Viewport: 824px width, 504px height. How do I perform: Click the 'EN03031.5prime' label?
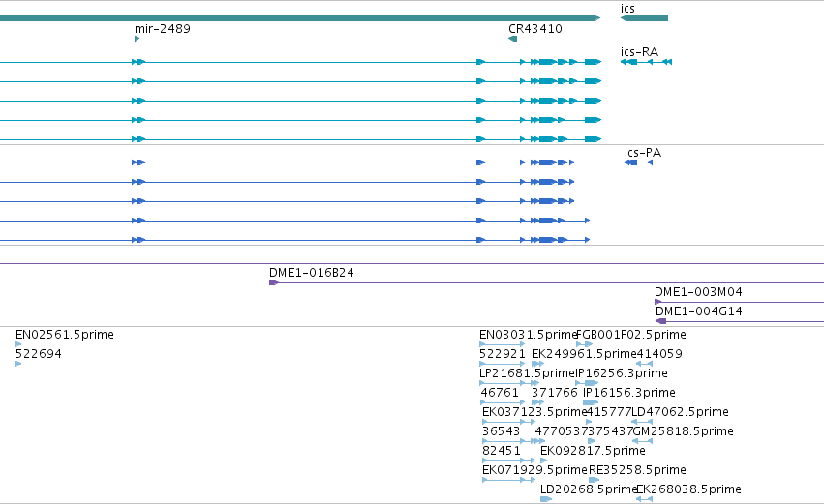point(528,335)
